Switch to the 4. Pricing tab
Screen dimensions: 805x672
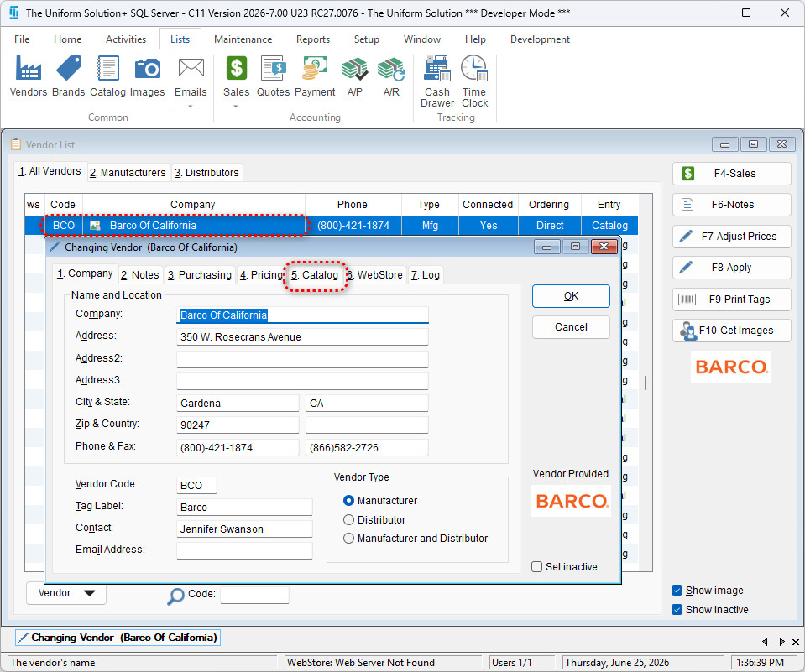(261, 275)
